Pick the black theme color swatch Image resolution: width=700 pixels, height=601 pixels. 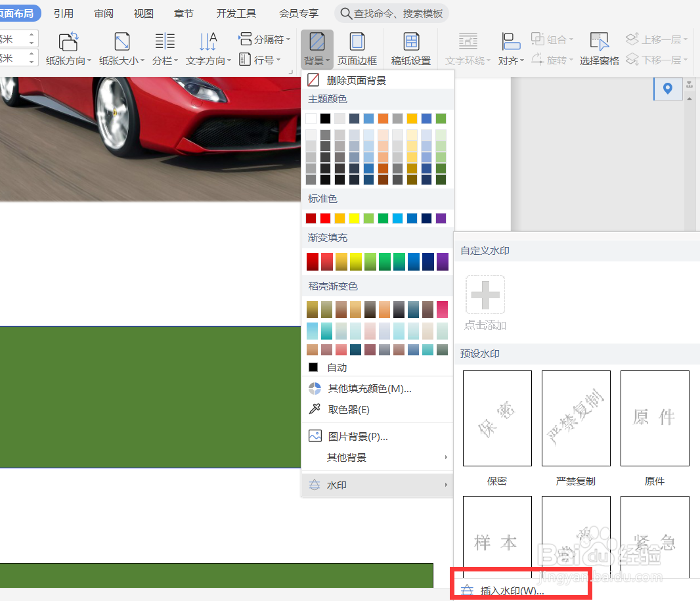tap(326, 118)
